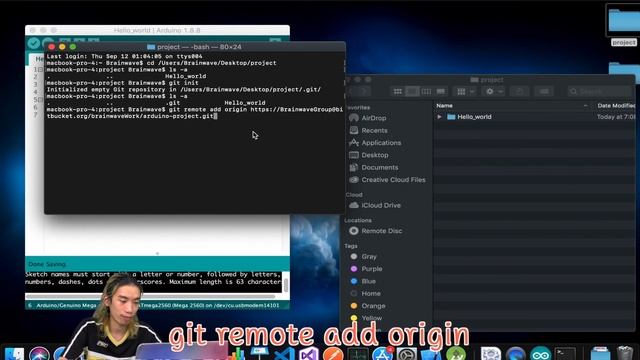Filter by Gray tag
Screen dimensions: 640x360
click(x=364, y=256)
